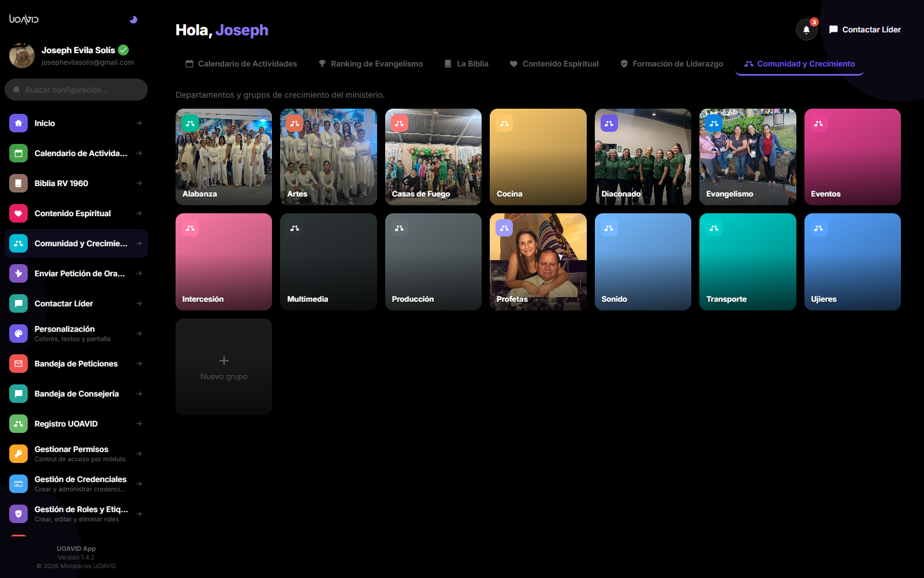Viewport: 924px width, 578px height.
Task: Expand Personalización arrow
Action: 139,334
